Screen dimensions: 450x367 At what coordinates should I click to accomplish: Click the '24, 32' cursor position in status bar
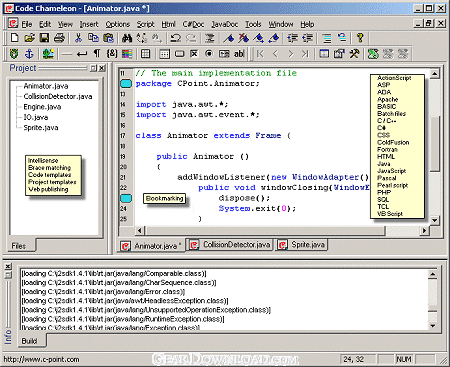[353, 359]
